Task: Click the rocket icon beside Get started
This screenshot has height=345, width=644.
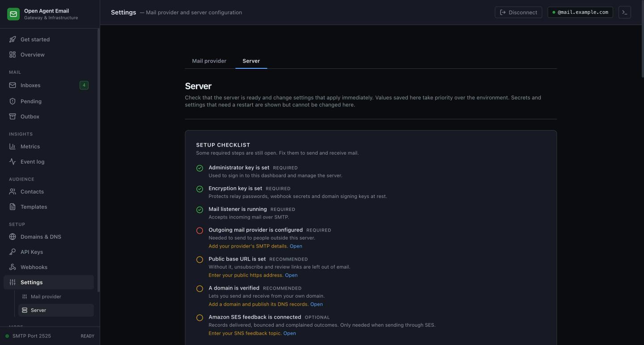Action: 13,39
